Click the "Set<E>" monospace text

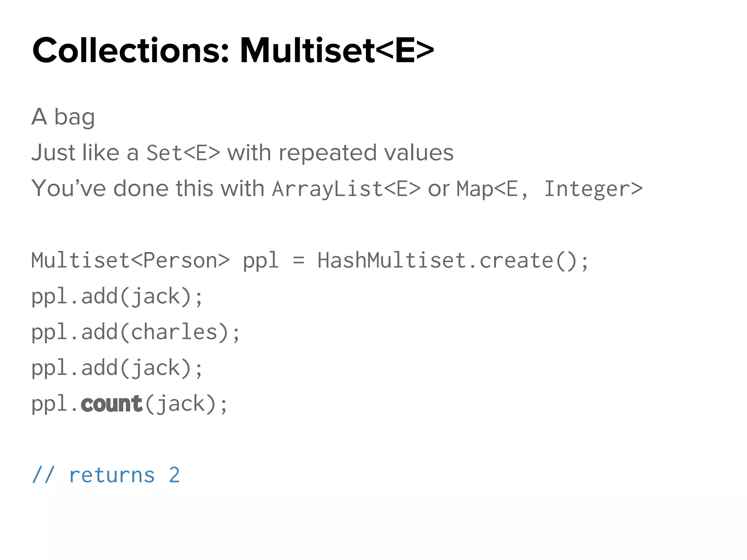183,153
